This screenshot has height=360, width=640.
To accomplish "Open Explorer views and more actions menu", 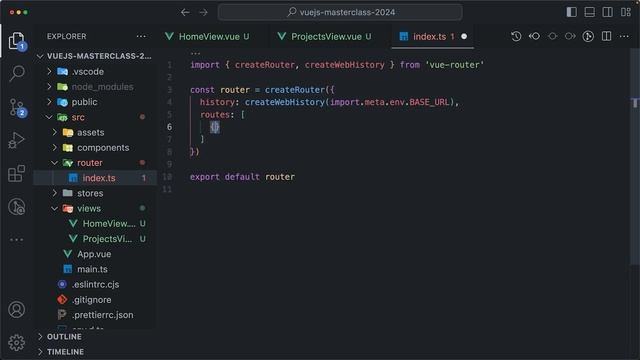I will [141, 36].
